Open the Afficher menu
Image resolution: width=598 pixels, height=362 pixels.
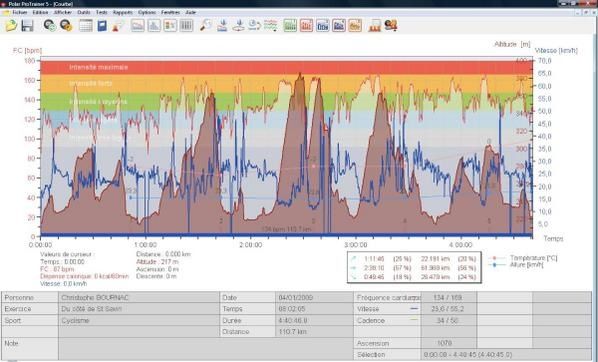click(63, 12)
